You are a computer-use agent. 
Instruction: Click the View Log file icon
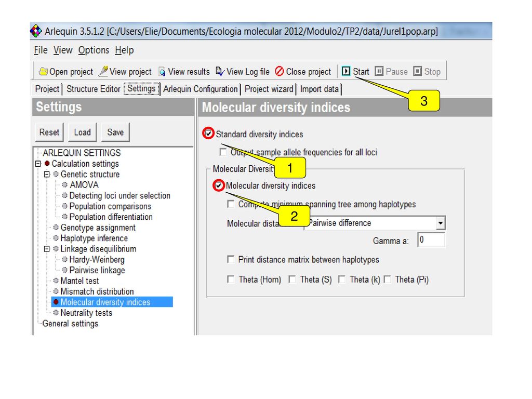220,71
